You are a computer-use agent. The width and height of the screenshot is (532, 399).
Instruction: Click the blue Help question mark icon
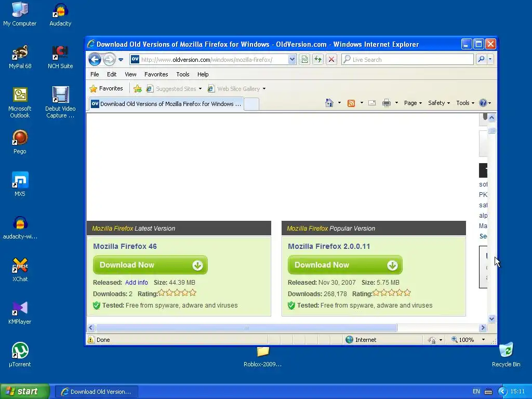[x=483, y=103]
